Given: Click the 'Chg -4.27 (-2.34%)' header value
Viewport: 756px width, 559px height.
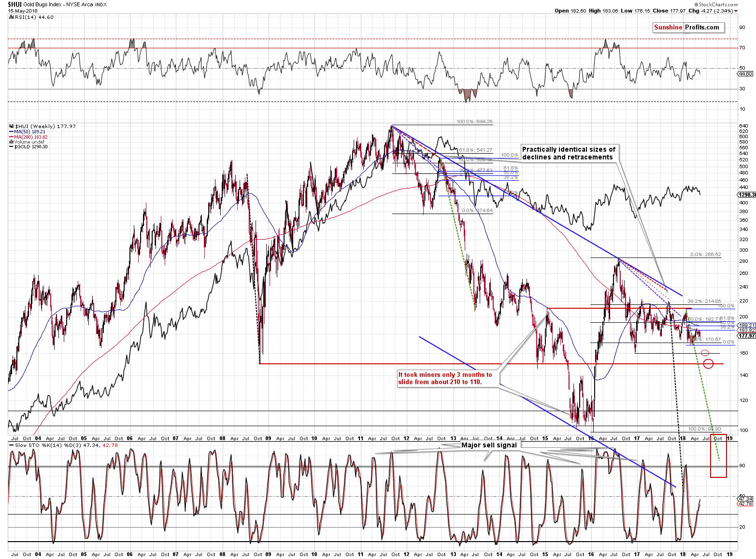Looking at the screenshot, I should (x=711, y=11).
